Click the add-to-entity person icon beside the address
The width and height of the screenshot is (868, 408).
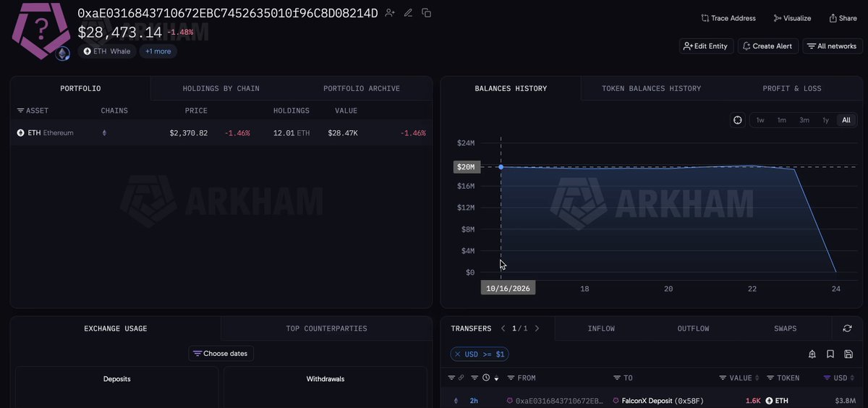[x=390, y=13]
